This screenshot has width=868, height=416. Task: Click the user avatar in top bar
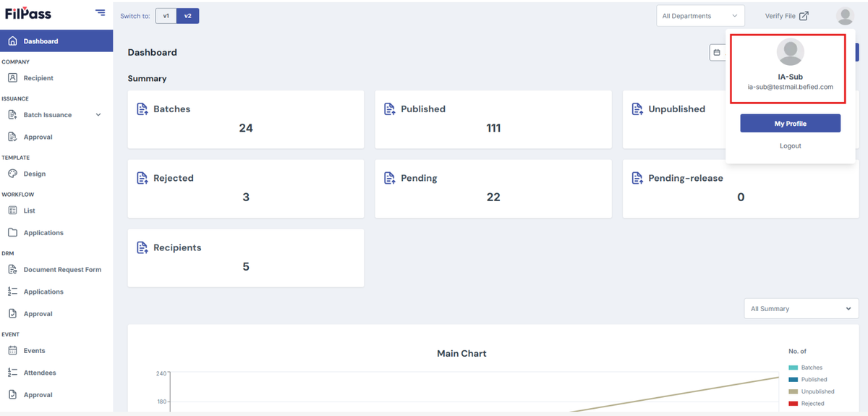point(844,16)
